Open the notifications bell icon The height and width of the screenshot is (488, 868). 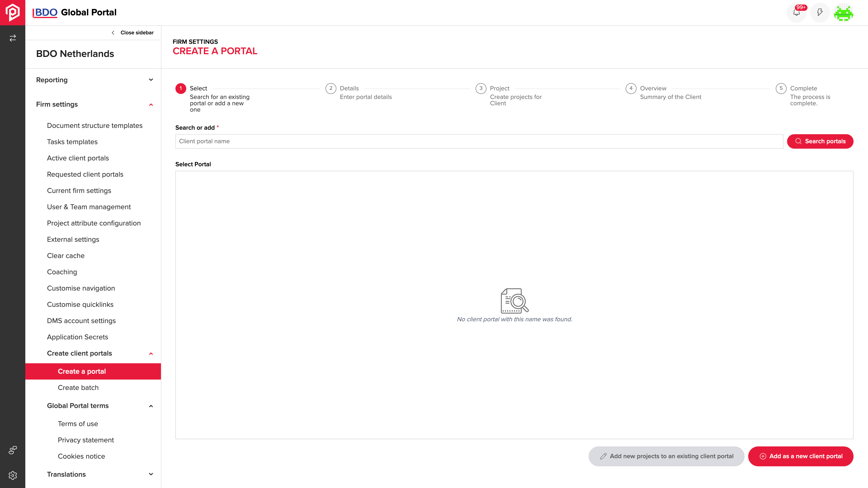coord(796,12)
